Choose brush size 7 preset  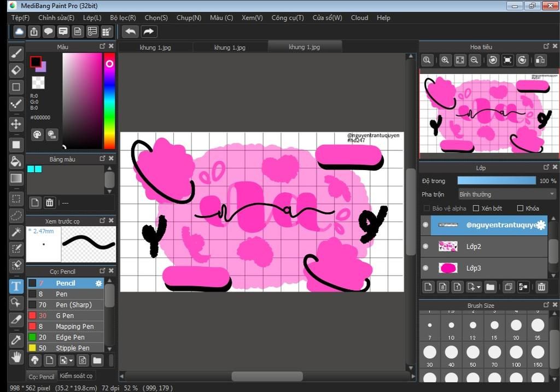[430, 329]
